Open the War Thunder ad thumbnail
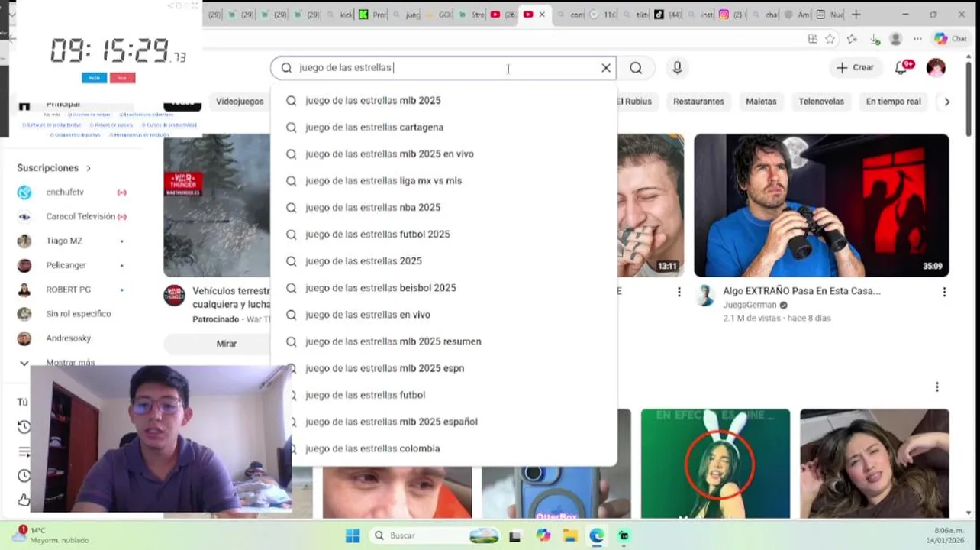This screenshot has height=550, width=980. coord(217,205)
